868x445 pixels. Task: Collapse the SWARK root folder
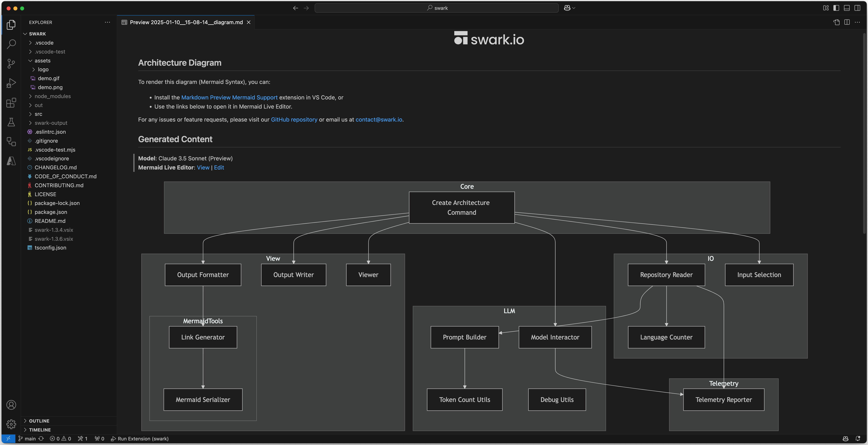[69, 34]
